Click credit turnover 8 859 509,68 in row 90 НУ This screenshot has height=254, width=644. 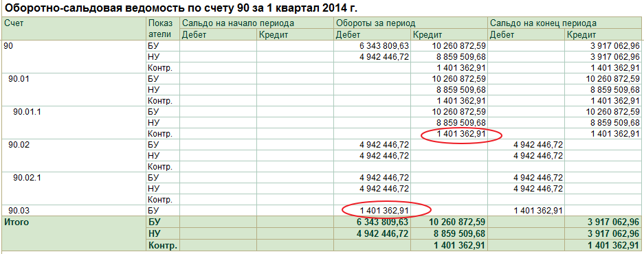[x=460, y=57]
